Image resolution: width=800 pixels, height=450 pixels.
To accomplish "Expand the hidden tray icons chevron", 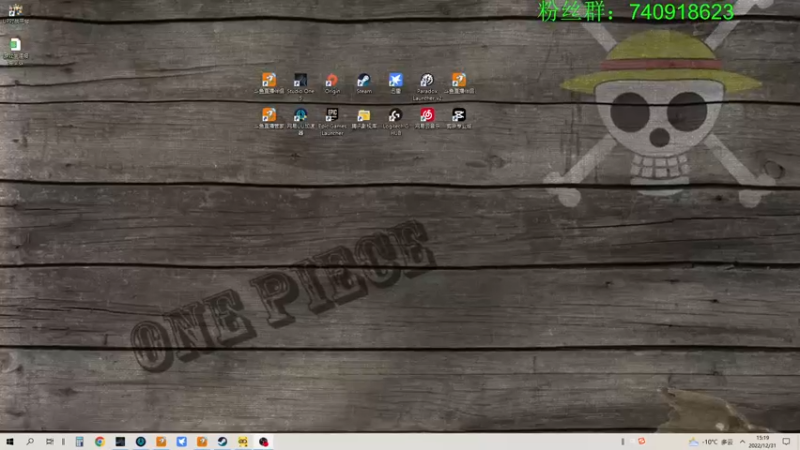I will (742, 442).
